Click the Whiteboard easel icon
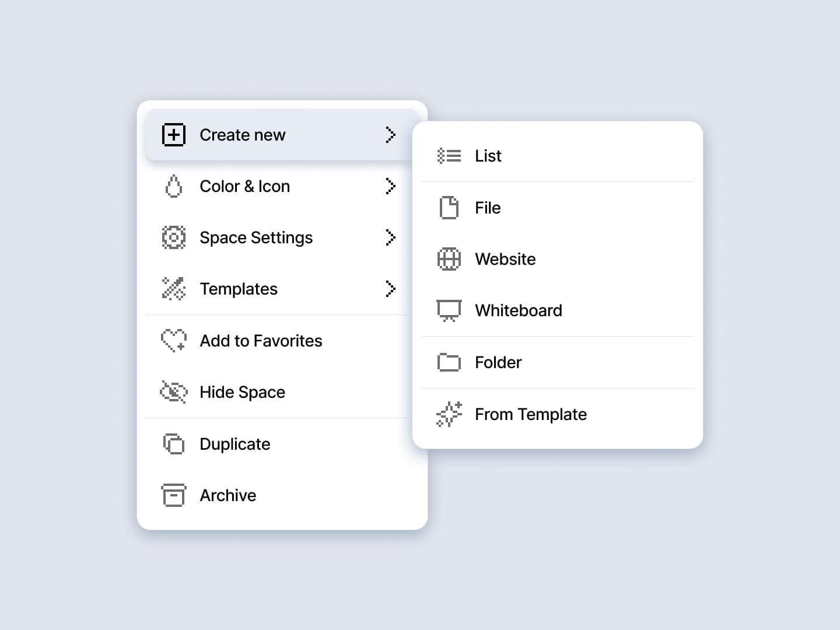The width and height of the screenshot is (840, 630). tap(449, 310)
